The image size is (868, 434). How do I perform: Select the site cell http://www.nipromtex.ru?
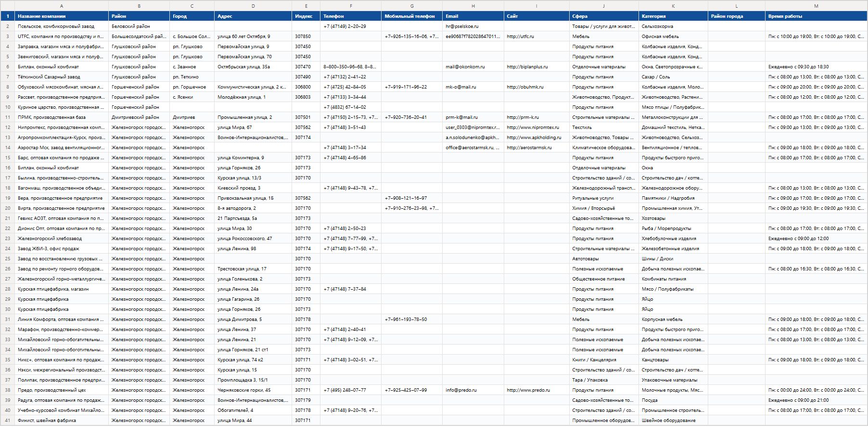pos(536,128)
